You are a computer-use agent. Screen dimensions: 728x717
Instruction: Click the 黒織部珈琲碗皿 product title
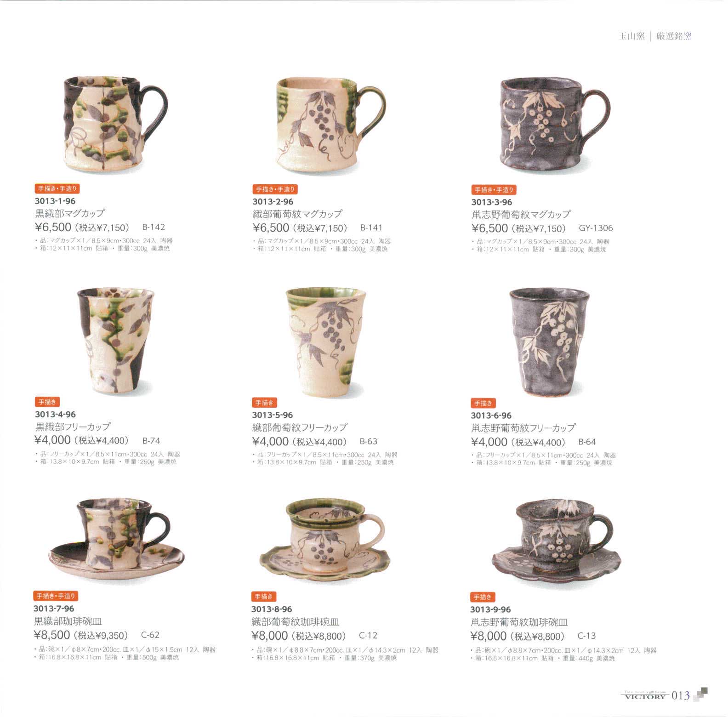click(x=68, y=621)
